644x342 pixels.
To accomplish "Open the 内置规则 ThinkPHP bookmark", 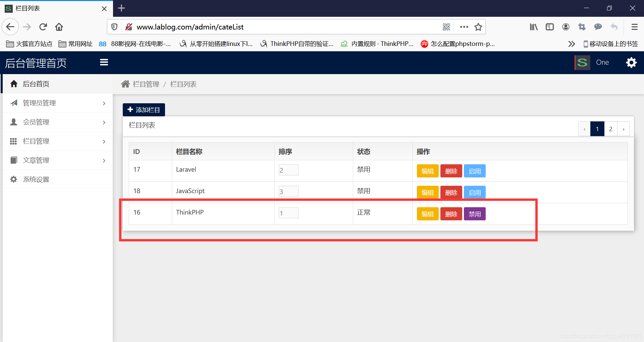I will 377,44.
